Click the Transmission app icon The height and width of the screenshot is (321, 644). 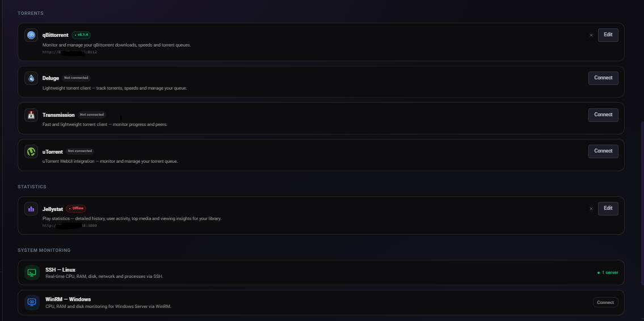[31, 115]
